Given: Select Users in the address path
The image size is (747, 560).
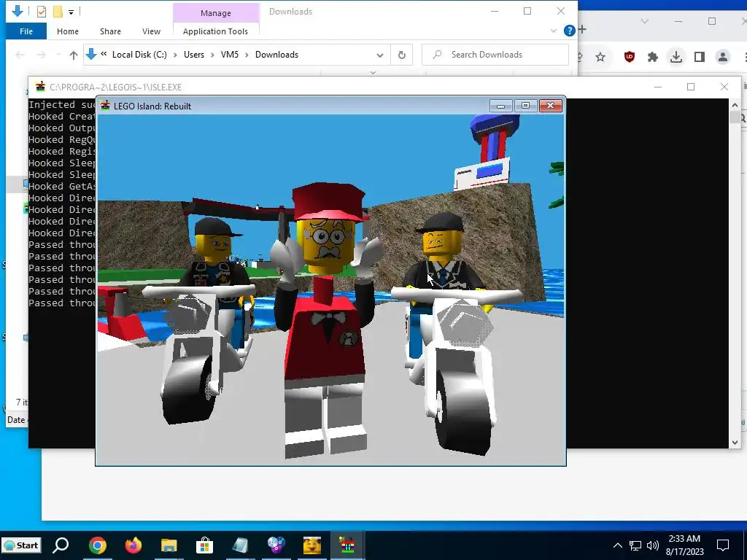Looking at the screenshot, I should tap(194, 55).
